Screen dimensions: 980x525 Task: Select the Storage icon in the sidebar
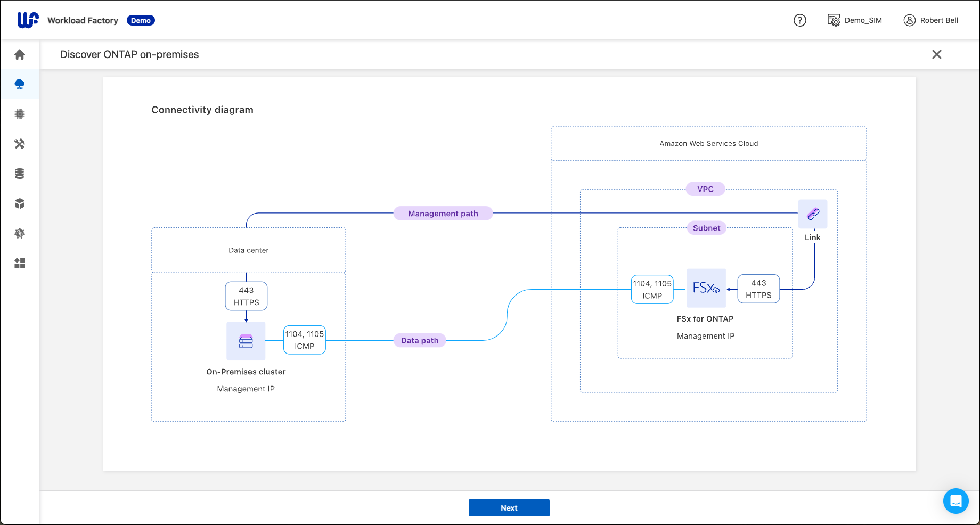click(x=20, y=84)
